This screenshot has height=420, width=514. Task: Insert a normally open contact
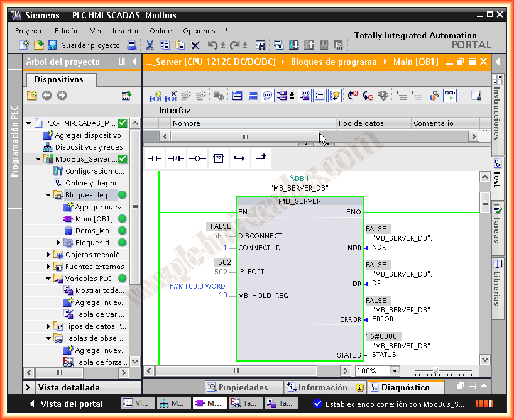[155, 159]
